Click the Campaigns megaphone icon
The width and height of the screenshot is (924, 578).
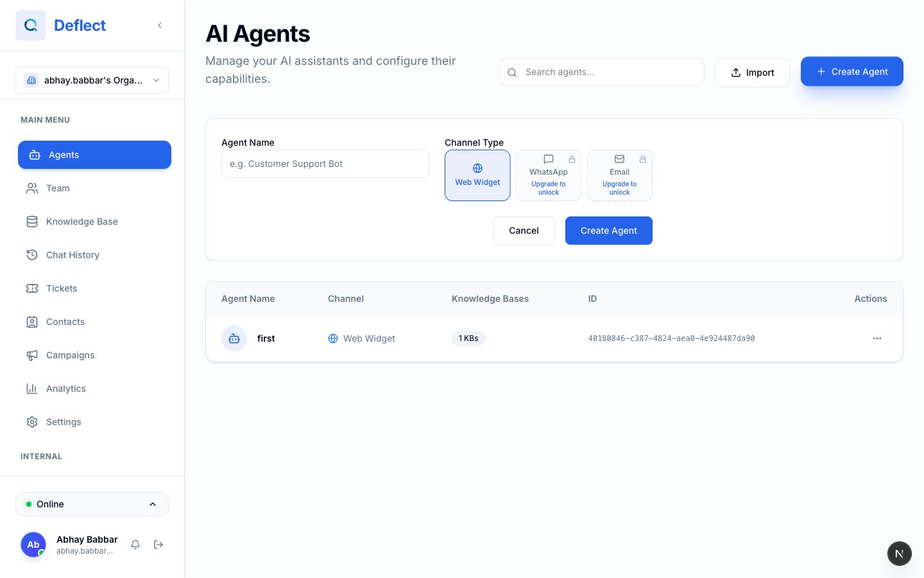pos(32,355)
